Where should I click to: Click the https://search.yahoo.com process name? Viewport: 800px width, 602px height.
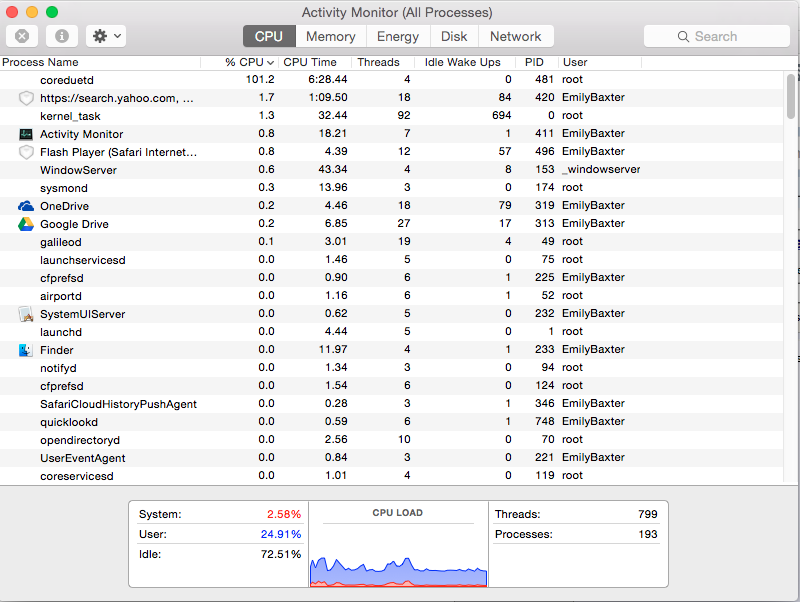(x=117, y=98)
